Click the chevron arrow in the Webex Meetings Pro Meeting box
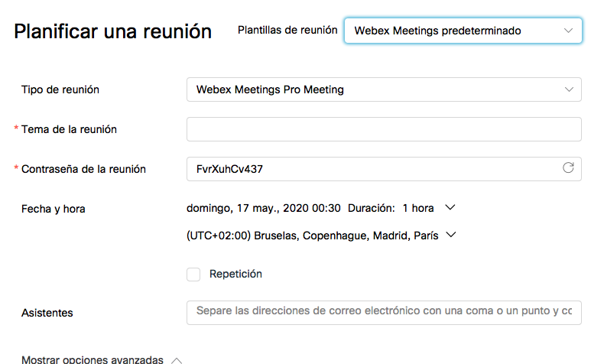This screenshot has width=604, height=364. (x=569, y=89)
